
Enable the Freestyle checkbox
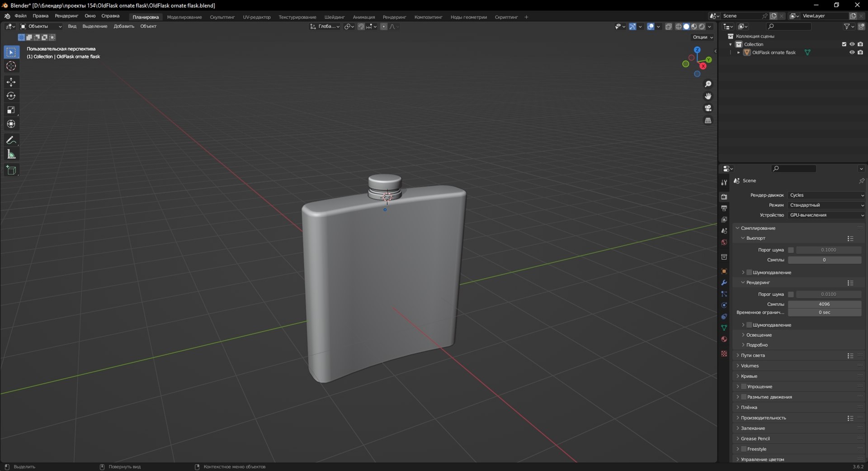pos(744,449)
